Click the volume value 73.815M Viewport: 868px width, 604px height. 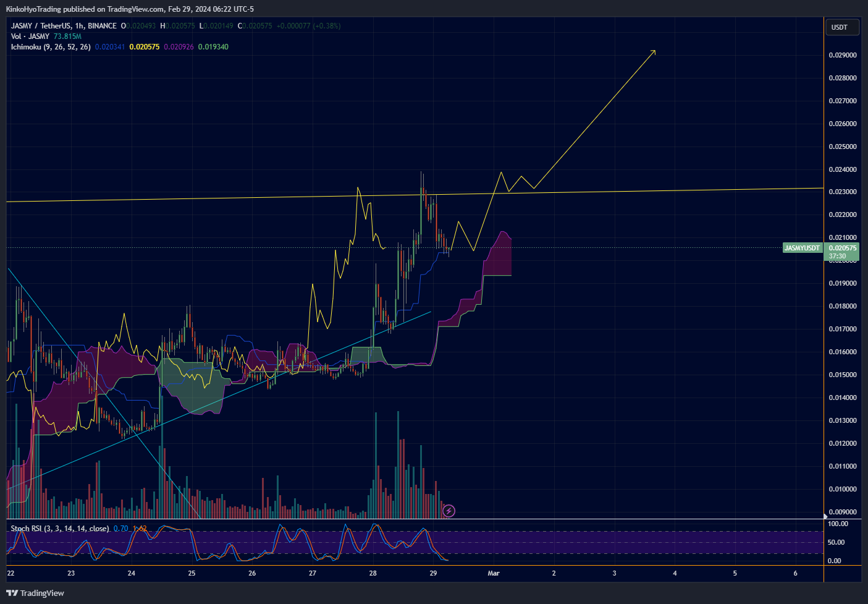pos(67,36)
